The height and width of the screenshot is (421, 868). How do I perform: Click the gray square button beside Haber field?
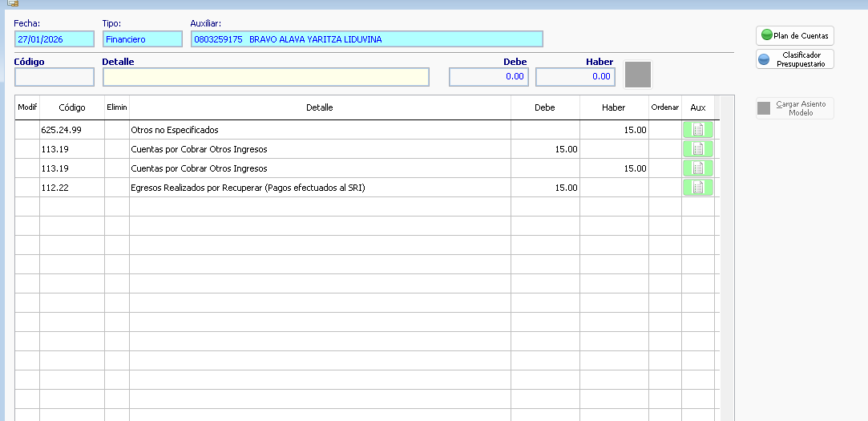[638, 75]
